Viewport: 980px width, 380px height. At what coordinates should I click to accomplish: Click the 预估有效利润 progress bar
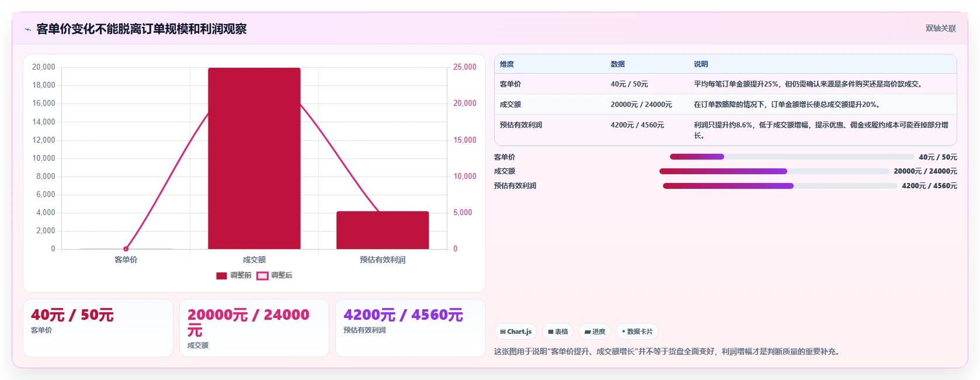click(780, 186)
